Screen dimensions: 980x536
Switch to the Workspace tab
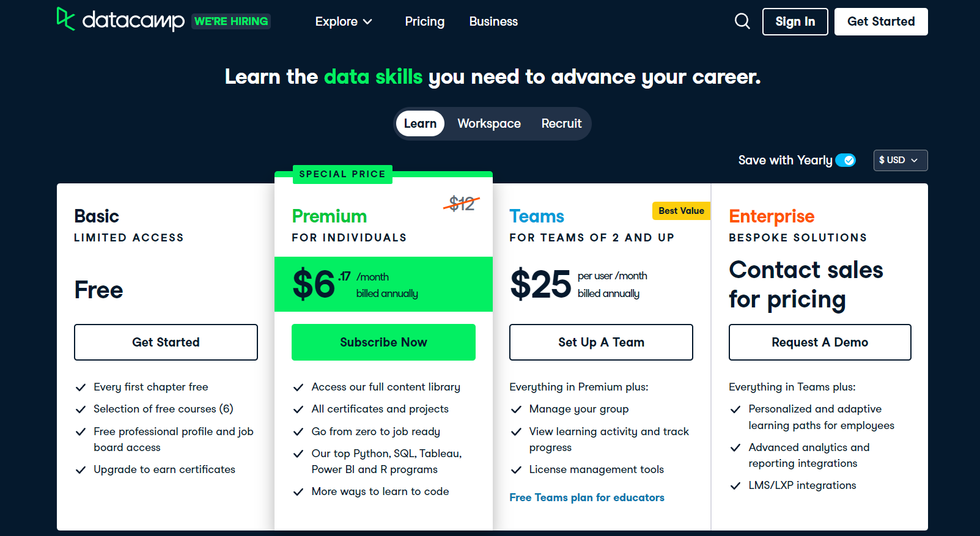[489, 123]
